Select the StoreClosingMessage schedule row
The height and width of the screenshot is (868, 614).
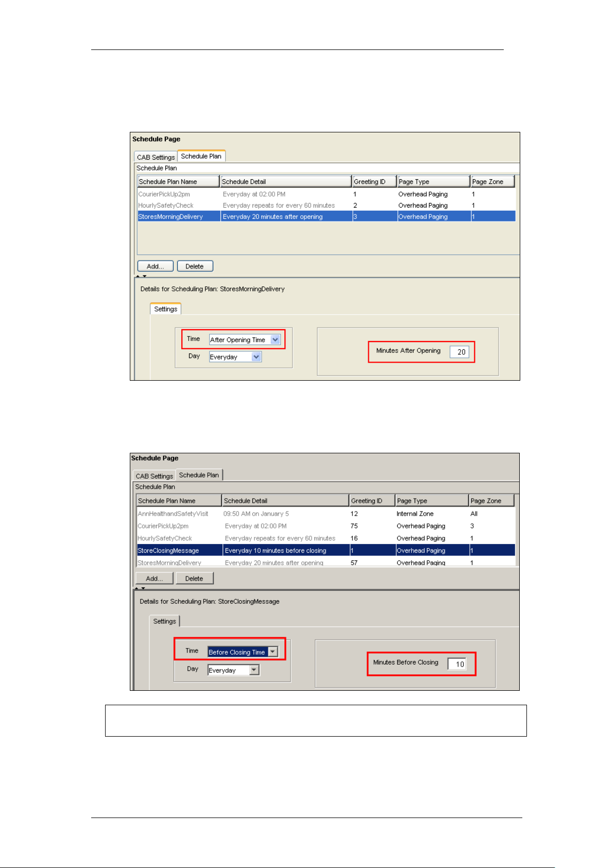pos(326,551)
